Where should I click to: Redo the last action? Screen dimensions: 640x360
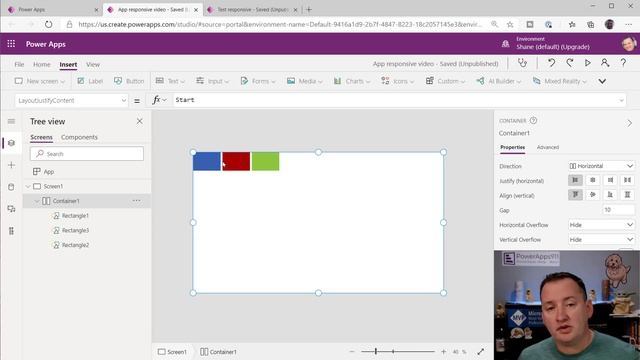(x=569, y=63)
